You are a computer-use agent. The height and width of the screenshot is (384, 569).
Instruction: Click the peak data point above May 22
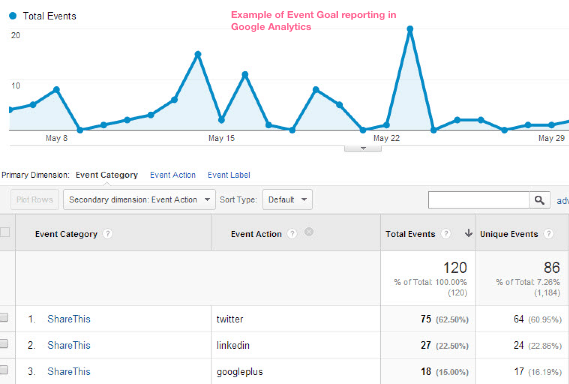pyautogui.click(x=410, y=29)
